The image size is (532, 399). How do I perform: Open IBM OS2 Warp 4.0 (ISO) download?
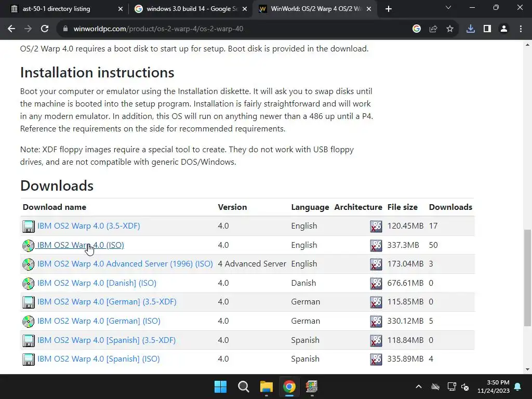tap(81, 245)
